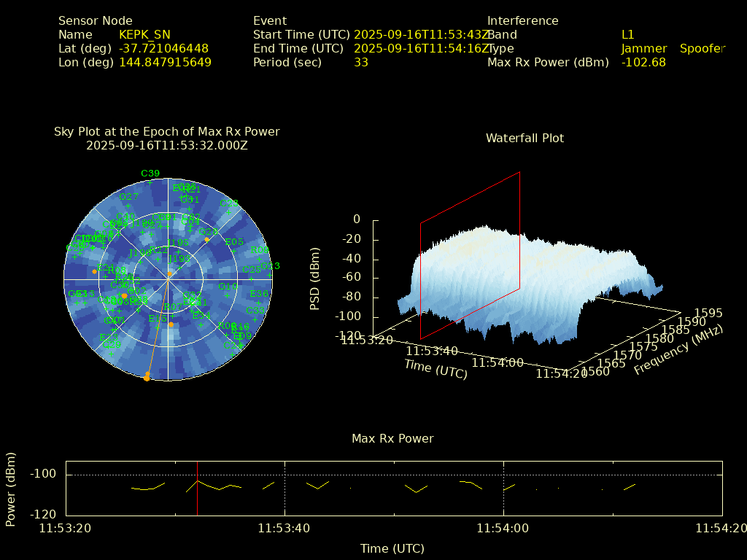The width and height of the screenshot is (747, 560).
Task: Click orange marker at sky plot bottom edge
Action: pos(147,377)
